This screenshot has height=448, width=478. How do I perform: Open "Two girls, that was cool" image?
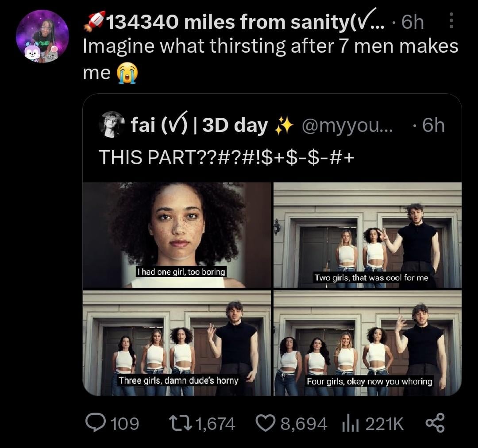367,235
